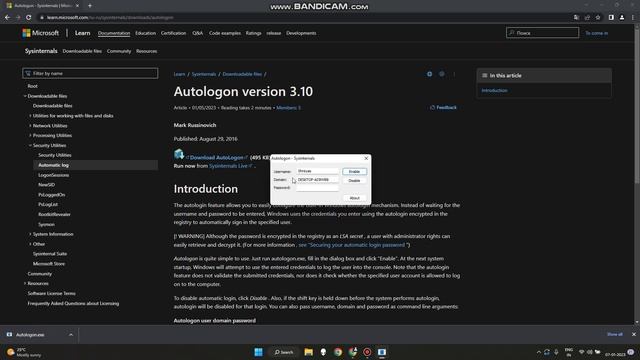Expand Utilities for working with files and disks
This screenshot has height=360, width=640.
tap(30, 116)
